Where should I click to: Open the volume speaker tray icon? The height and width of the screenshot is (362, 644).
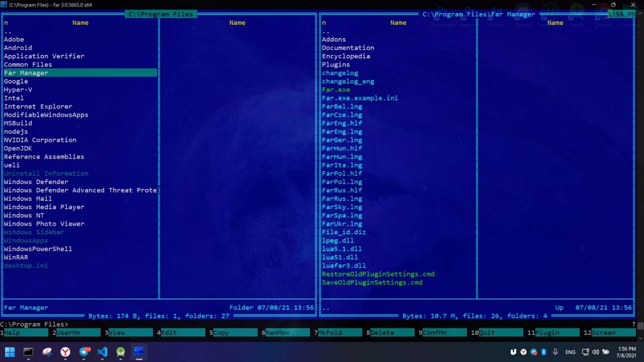click(x=596, y=352)
